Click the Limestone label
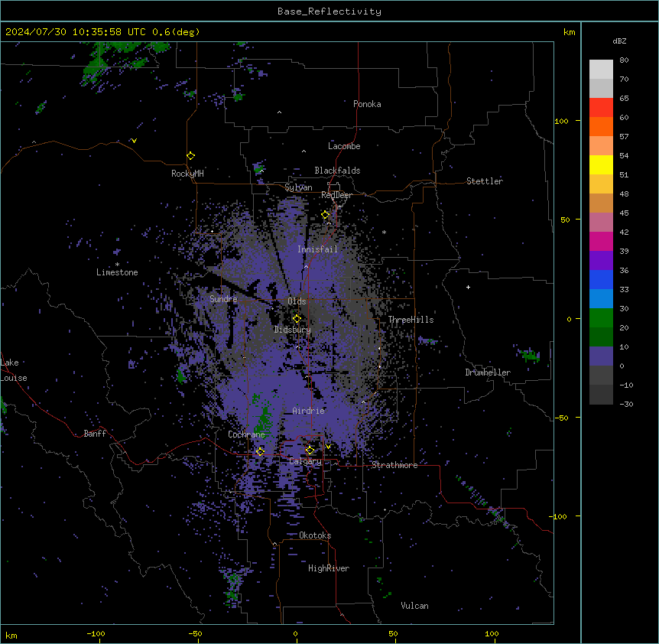Image resolution: width=659 pixels, height=644 pixels. pos(117,272)
